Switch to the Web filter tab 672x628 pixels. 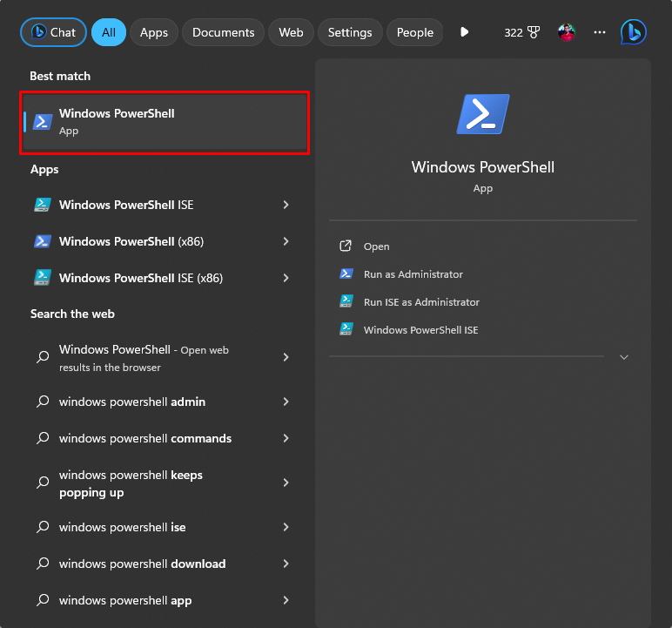pyautogui.click(x=291, y=32)
